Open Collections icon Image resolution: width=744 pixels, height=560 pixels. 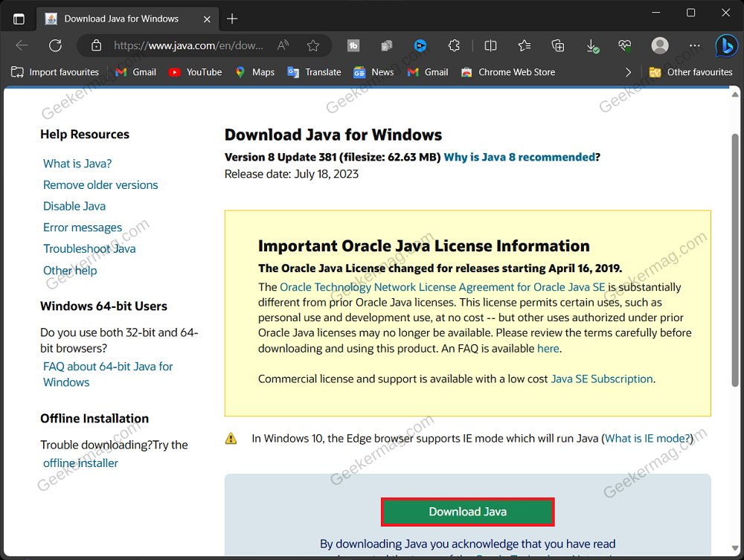[x=558, y=45]
